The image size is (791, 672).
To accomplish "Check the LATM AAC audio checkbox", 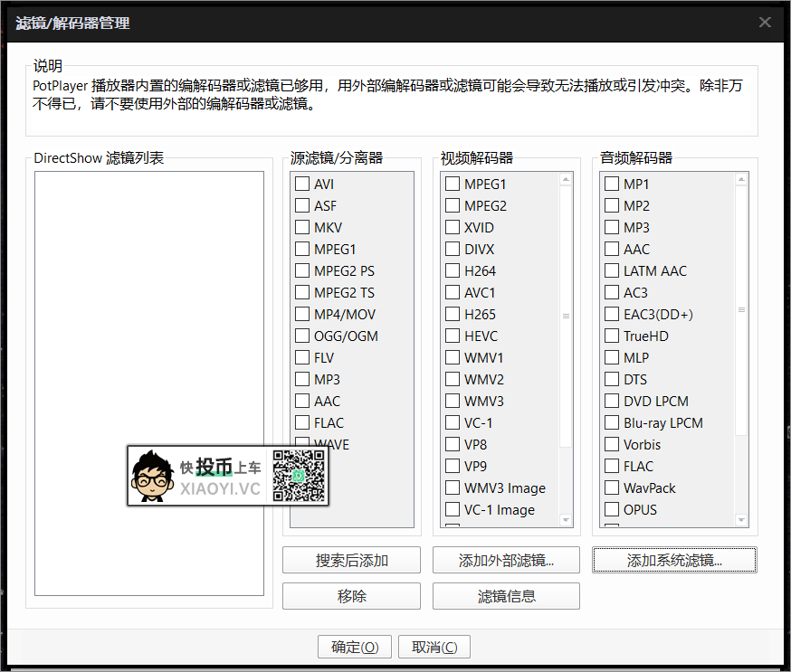I will pyautogui.click(x=611, y=270).
